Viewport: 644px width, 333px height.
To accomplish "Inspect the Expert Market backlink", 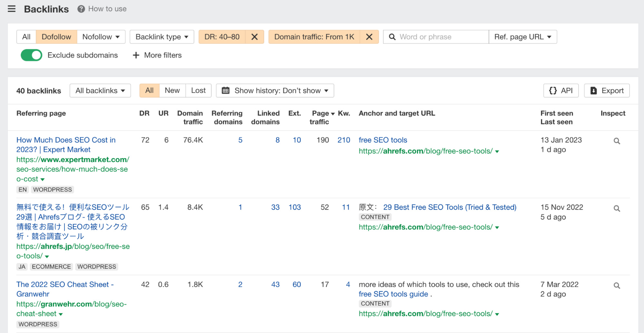I will point(616,141).
